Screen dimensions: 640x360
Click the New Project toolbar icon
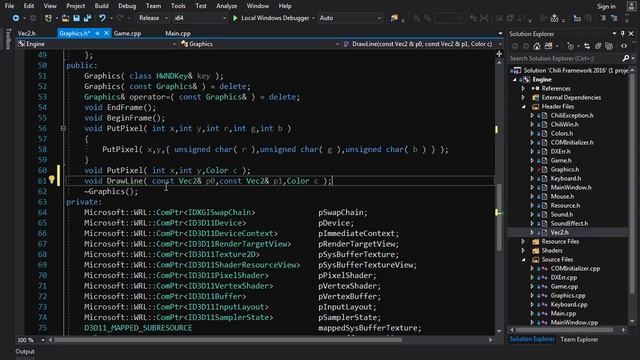tap(48, 18)
